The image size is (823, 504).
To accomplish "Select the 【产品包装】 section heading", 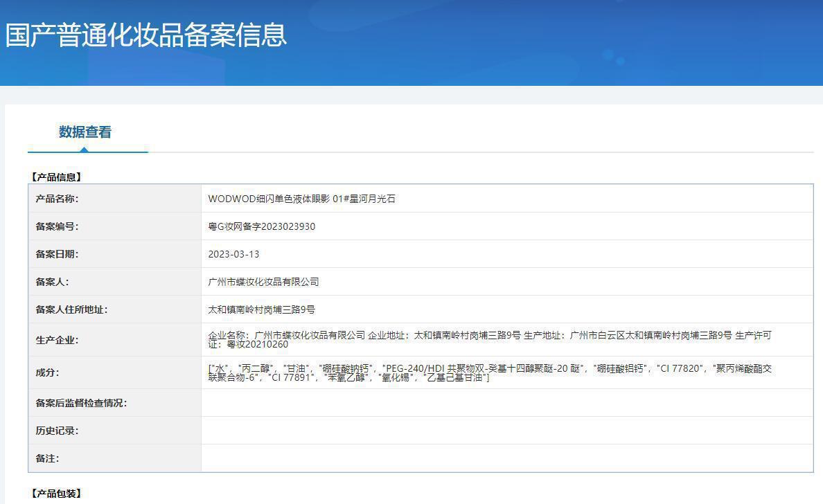I will point(56,494).
